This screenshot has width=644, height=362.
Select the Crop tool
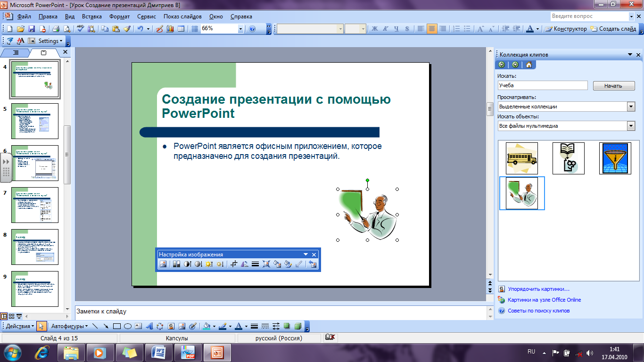[234, 264]
